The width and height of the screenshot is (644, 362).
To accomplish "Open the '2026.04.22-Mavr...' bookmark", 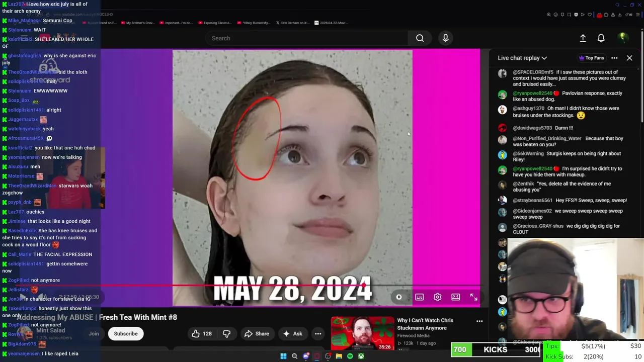I will [331, 23].
